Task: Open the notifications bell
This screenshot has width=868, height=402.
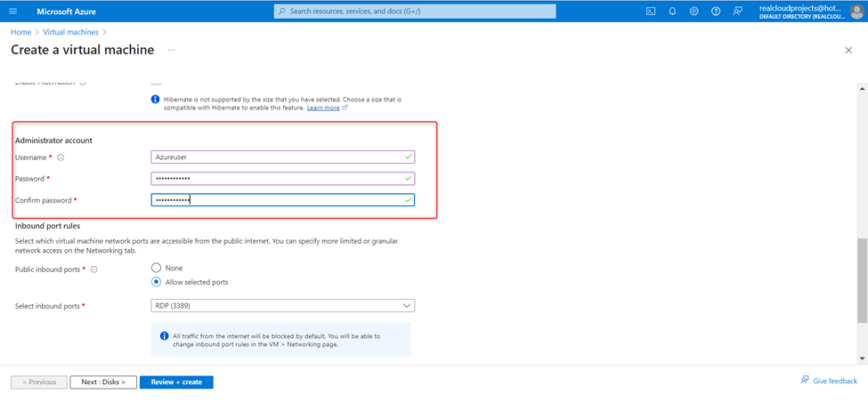Action: point(673,11)
